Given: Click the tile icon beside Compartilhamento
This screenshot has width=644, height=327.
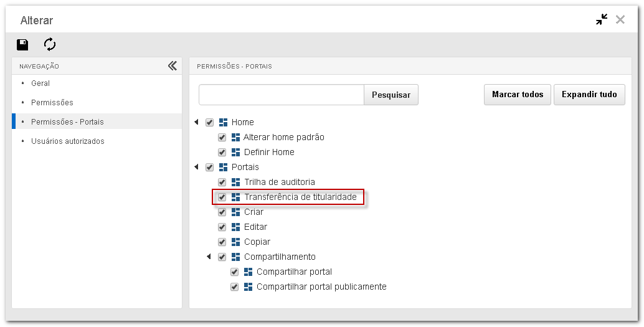Looking at the screenshot, I should point(236,257).
